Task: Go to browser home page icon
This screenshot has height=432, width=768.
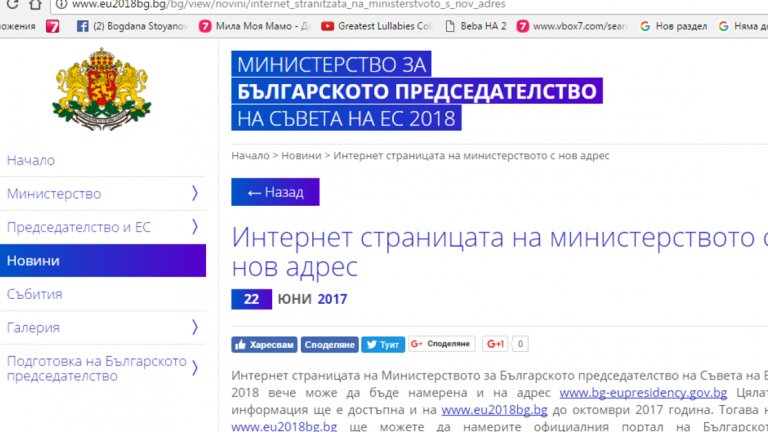Action: coord(35,4)
